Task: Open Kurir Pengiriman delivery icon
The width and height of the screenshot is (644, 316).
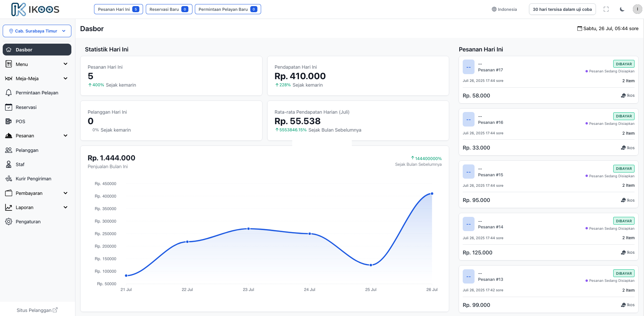Action: (x=9, y=179)
